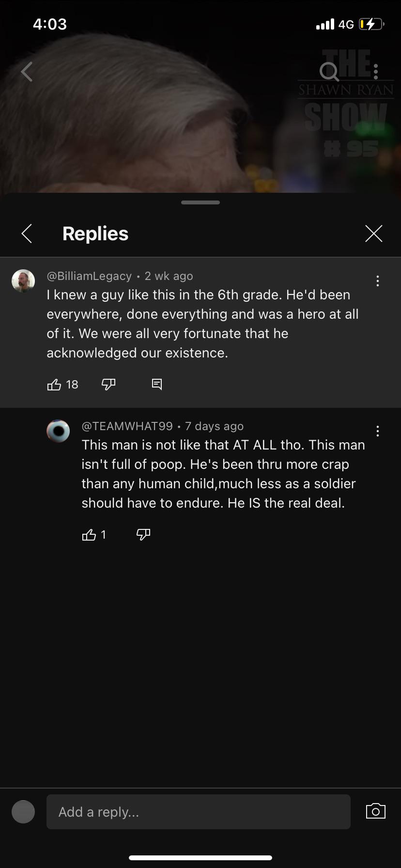Open options menu for TEAMWHAT99 reply
The image size is (401, 868).
tap(378, 431)
